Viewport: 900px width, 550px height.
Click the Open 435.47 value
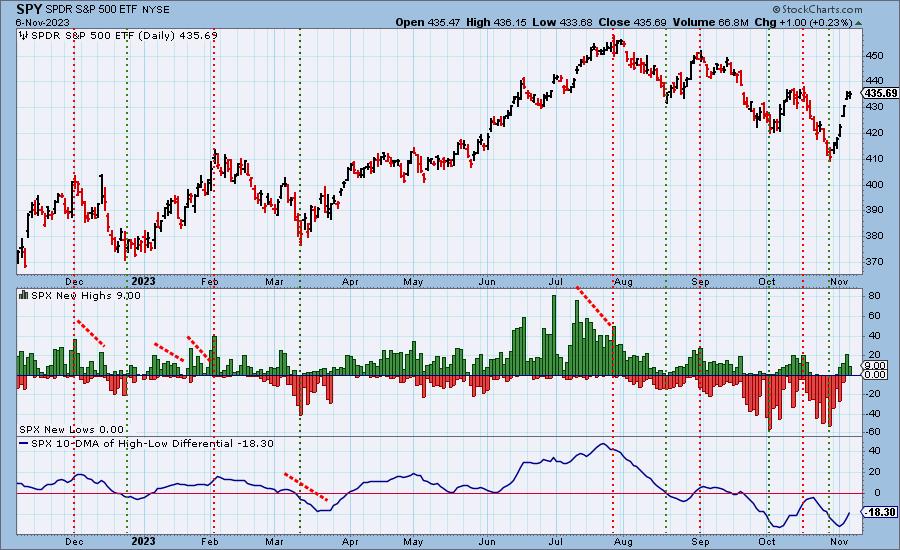428,22
